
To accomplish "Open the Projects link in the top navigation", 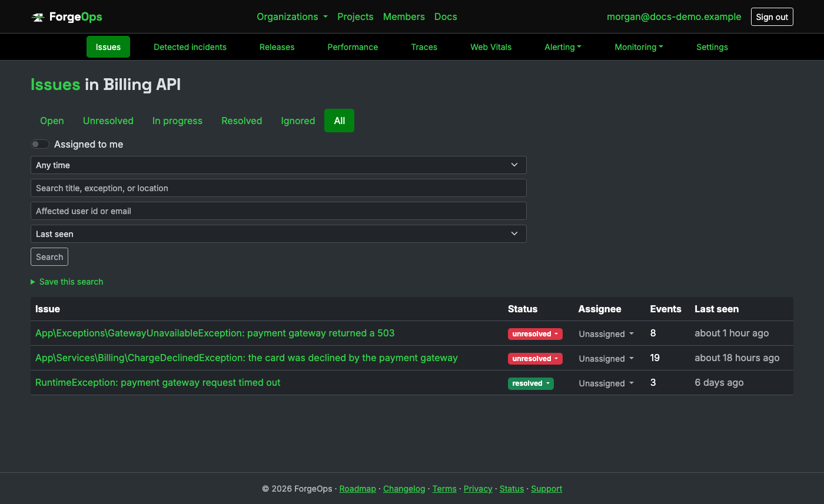I will coord(355,16).
